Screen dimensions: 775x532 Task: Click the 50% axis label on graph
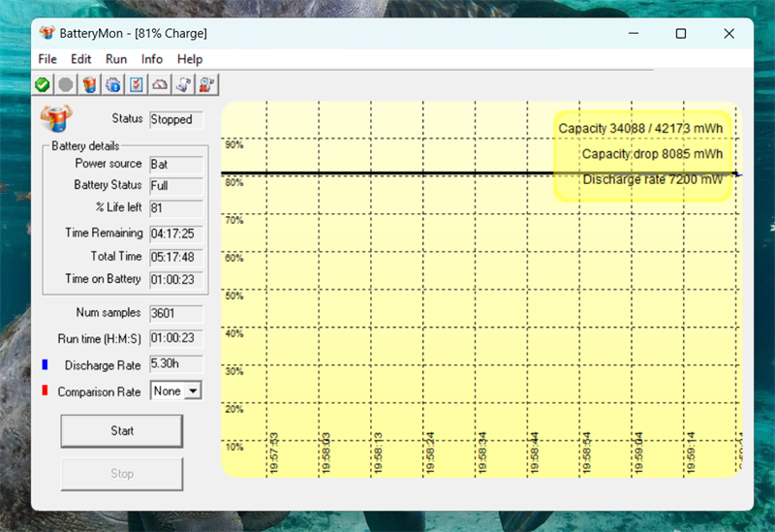click(x=234, y=296)
